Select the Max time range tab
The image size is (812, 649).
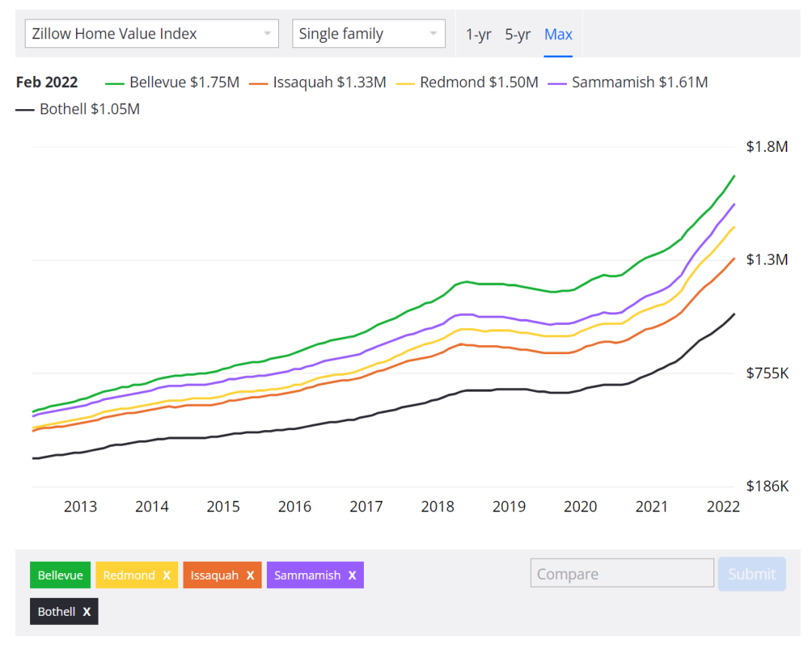[x=558, y=35]
